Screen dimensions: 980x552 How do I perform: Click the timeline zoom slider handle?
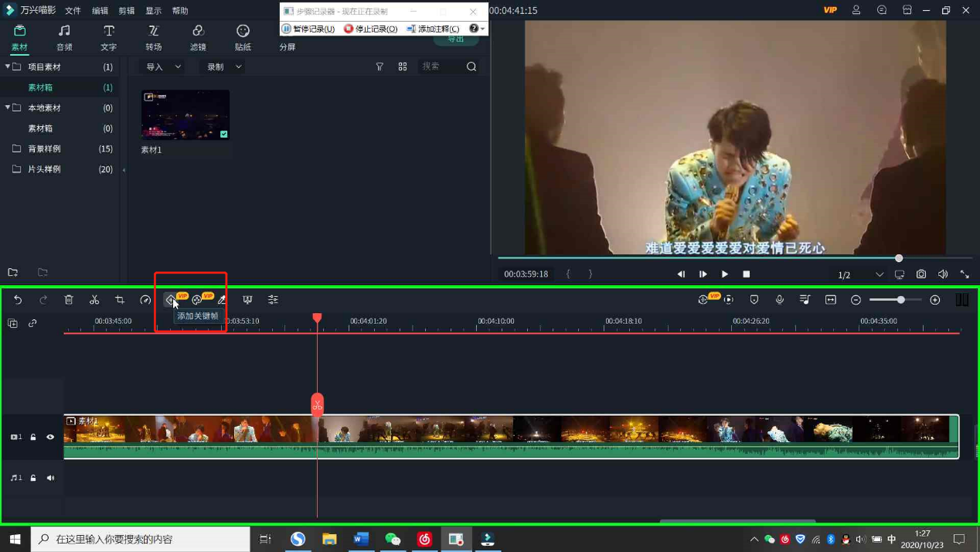click(x=900, y=300)
